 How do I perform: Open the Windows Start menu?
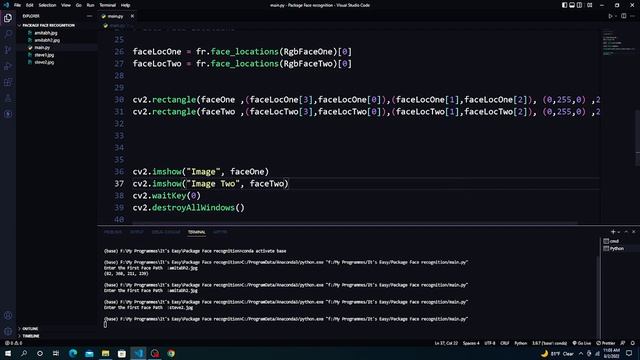8,353
